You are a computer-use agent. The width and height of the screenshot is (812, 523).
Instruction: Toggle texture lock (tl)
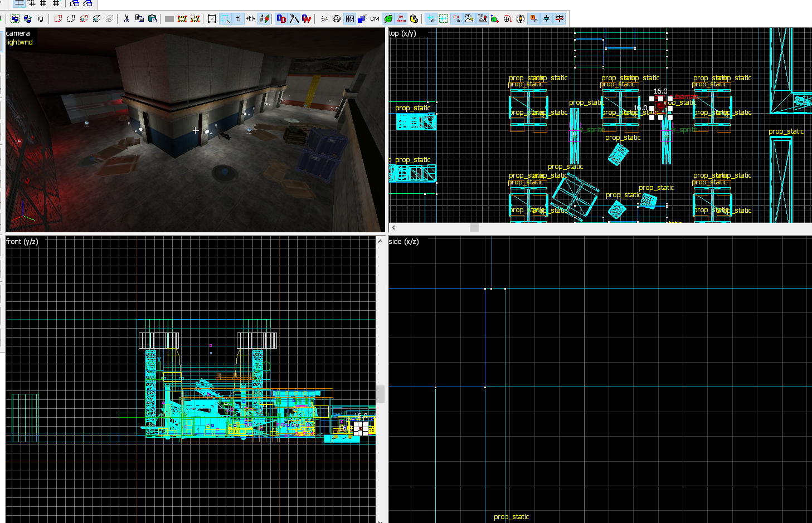238,18
